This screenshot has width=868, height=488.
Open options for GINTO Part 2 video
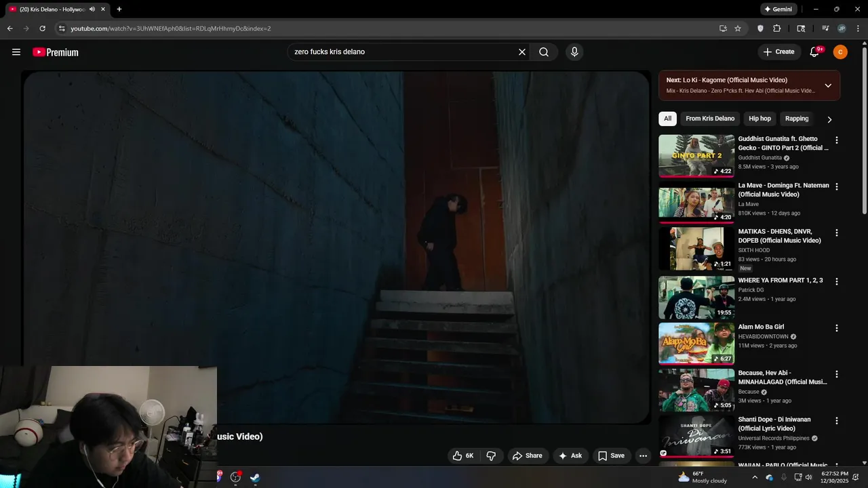(836, 140)
